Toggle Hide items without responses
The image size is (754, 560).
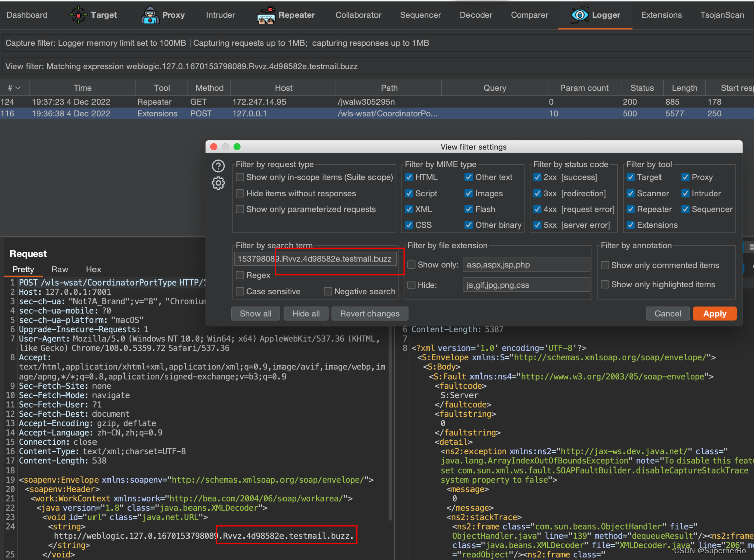pos(240,193)
